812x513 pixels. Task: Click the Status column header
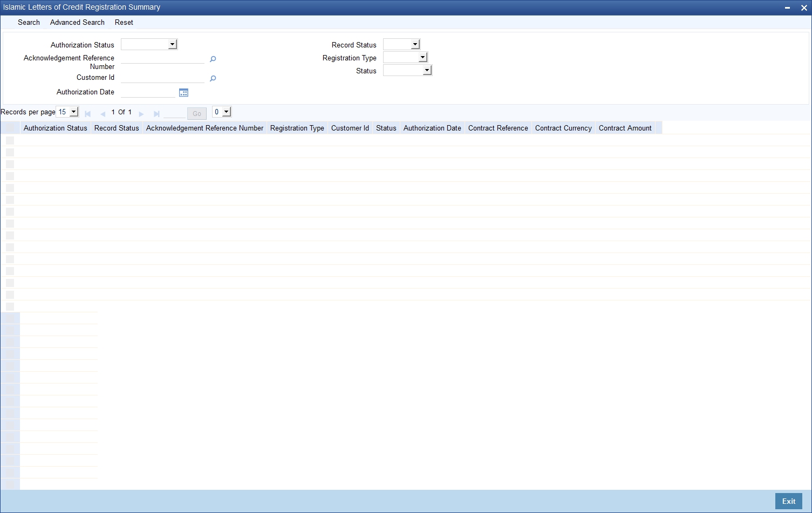click(386, 128)
